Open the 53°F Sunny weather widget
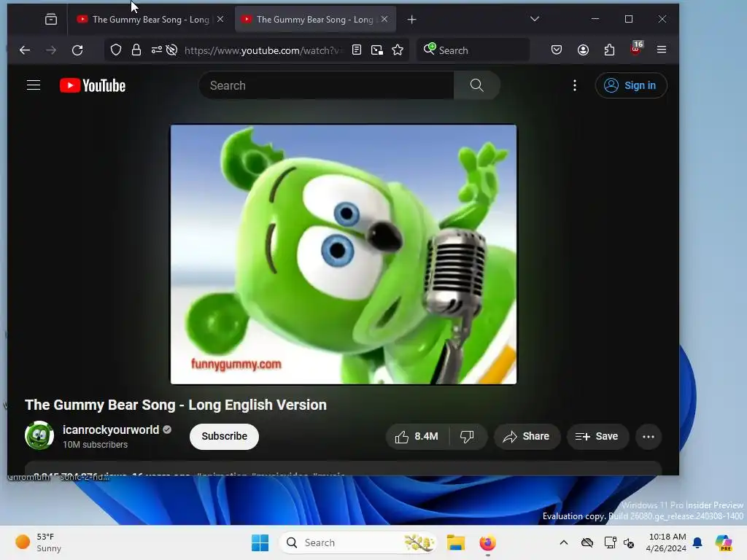 39,542
